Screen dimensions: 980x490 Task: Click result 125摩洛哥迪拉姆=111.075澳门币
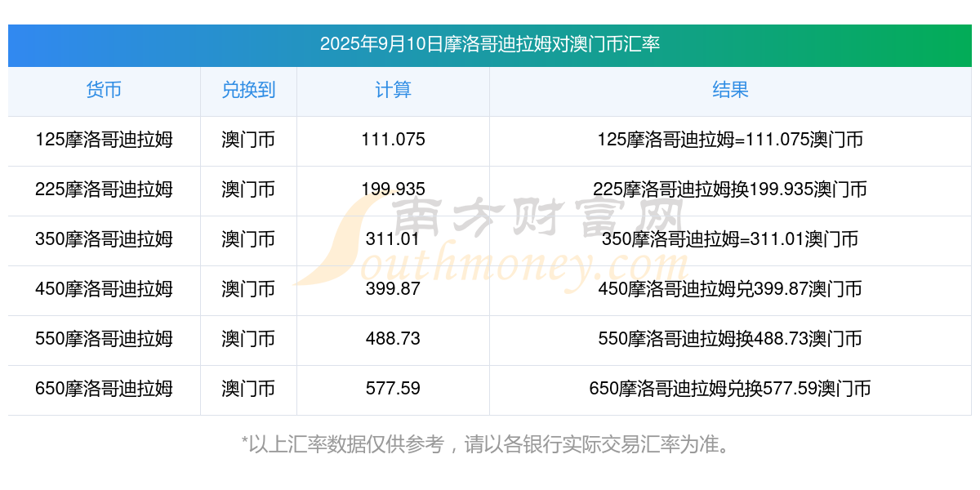730,140
